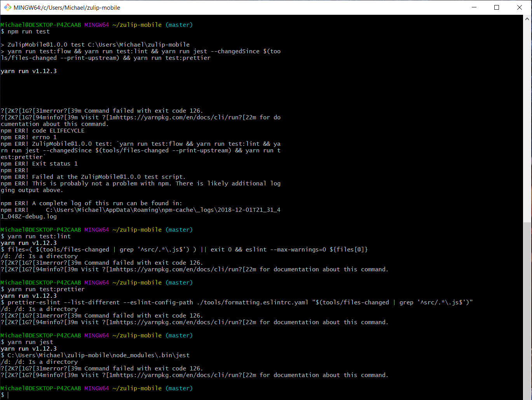Click the MinGW64 icon in the title bar
Screen dimensions: 532x400
(7, 7)
